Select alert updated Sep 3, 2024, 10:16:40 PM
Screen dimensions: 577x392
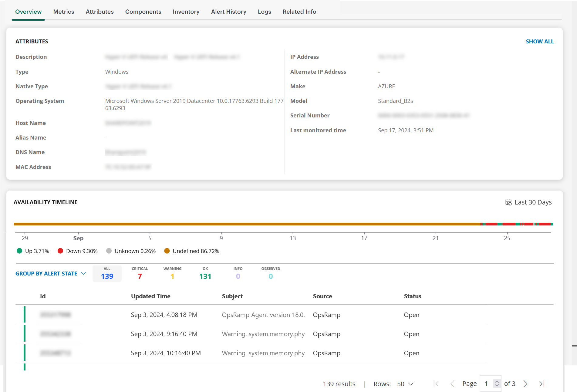[x=251, y=353]
